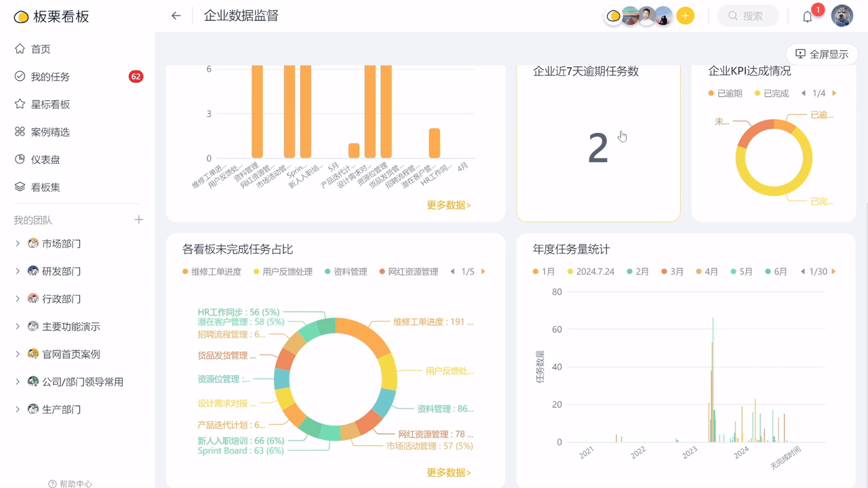Image resolution: width=868 pixels, height=488 pixels.
Task: Click the 主要功能演示 team avatar icon
Action: 33,327
